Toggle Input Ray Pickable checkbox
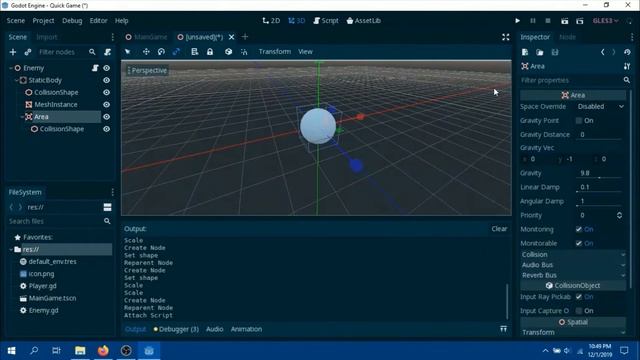 579,297
